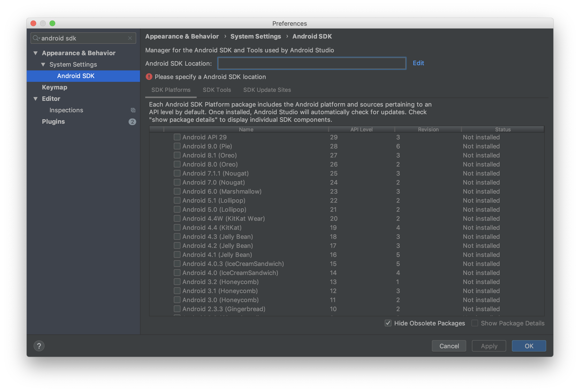Click the Inspections project-level copy icon
The width and height of the screenshot is (580, 392).
coord(133,110)
